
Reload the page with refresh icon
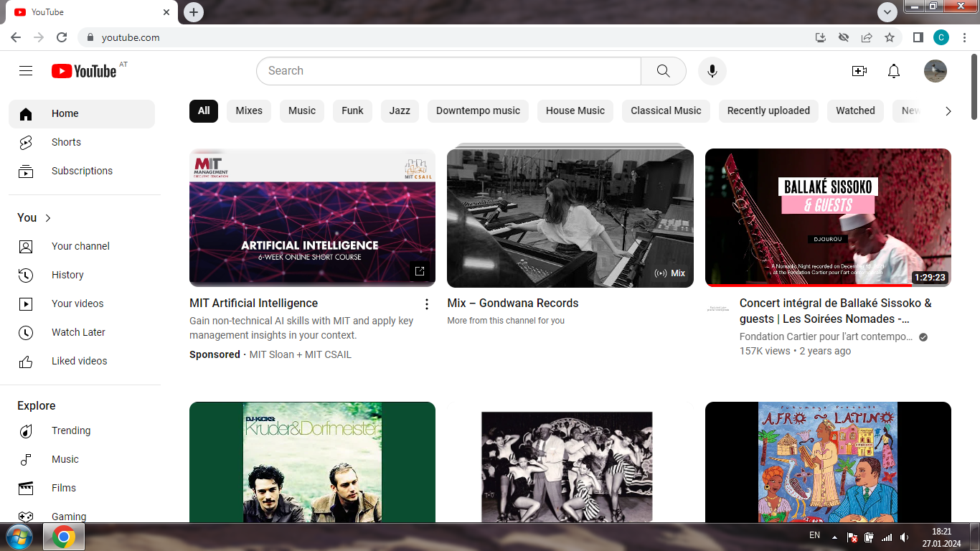point(62,37)
